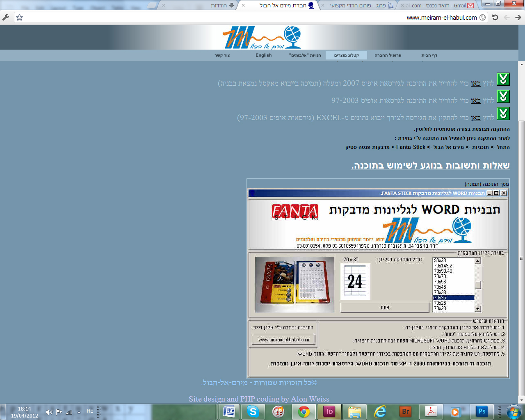The width and height of the screenshot is (525, 420).
Task: Open the חנויות "אלבומים" menu item
Action: point(305,55)
